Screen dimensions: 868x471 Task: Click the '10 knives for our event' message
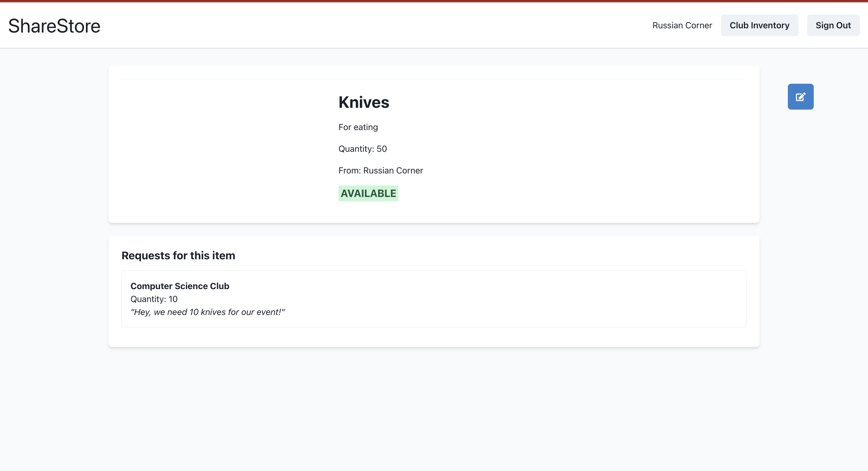click(207, 312)
